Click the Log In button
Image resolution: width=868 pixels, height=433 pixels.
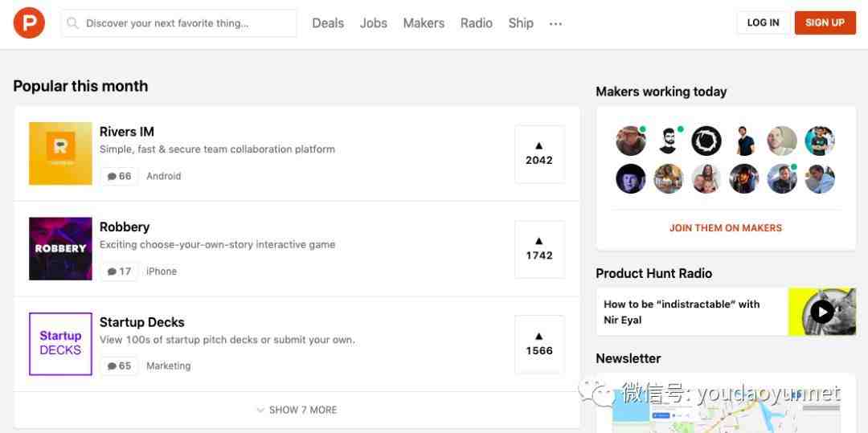pyautogui.click(x=763, y=22)
